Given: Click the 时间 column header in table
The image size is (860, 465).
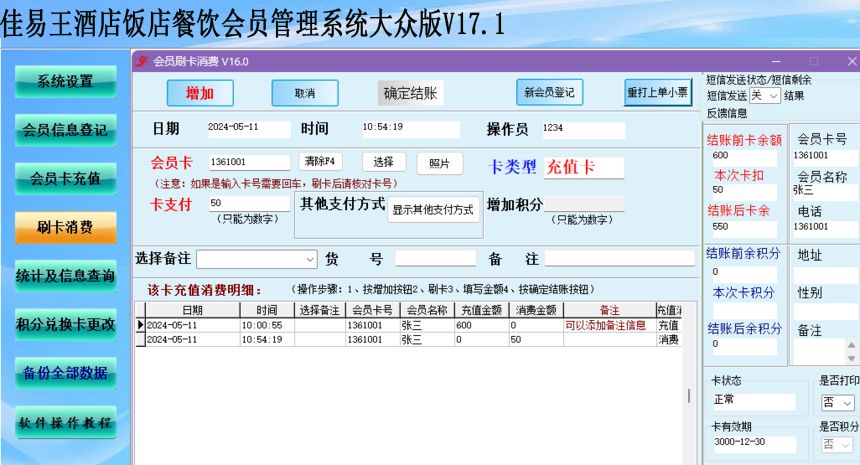Looking at the screenshot, I should [267, 310].
